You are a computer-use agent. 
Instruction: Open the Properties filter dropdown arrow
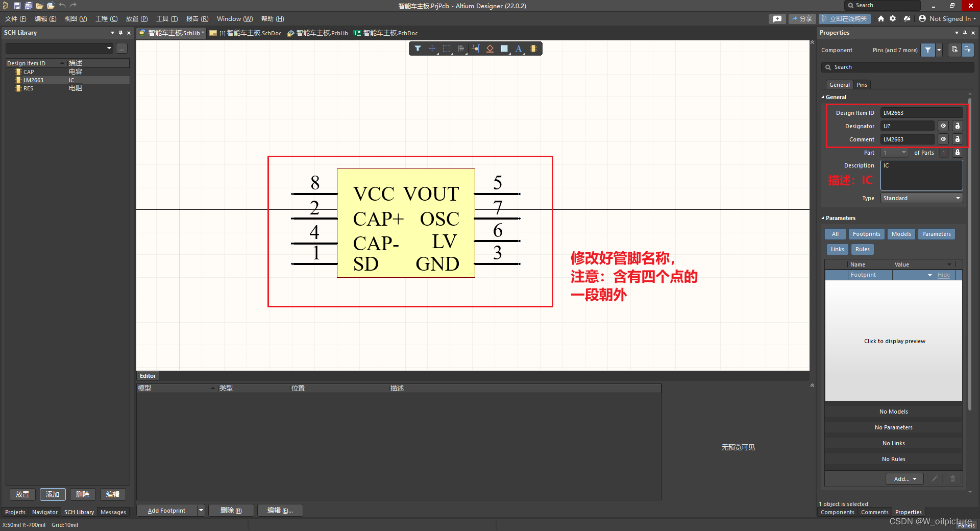coord(939,50)
